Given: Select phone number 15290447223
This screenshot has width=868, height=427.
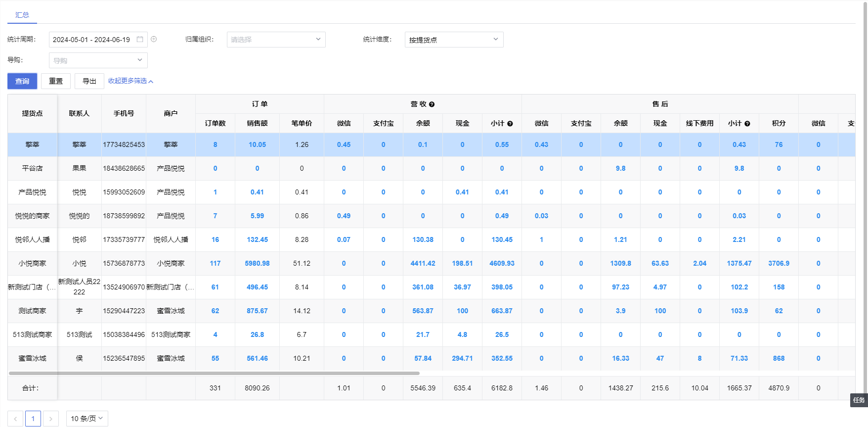Looking at the screenshot, I should (124, 311).
